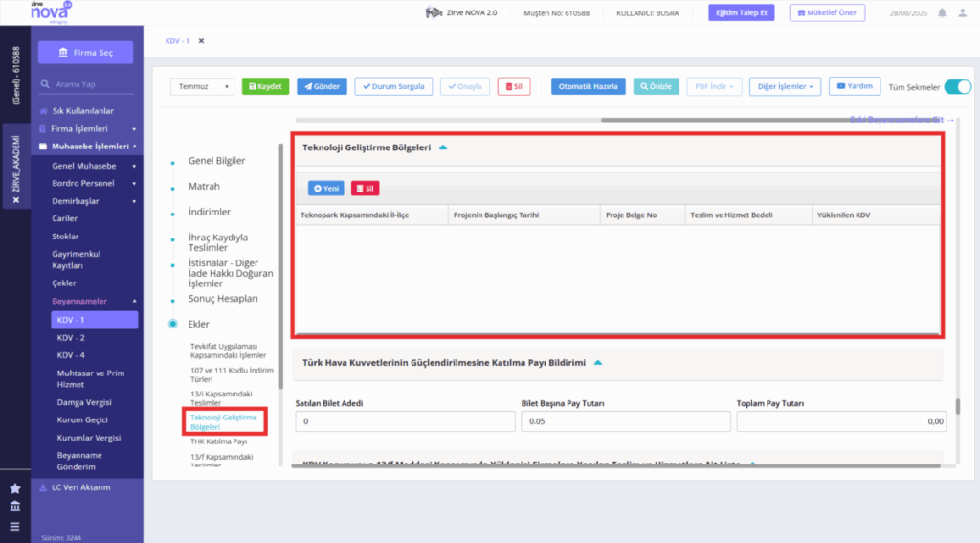980x543 pixels.
Task: Open the Temmuz month dropdown
Action: click(202, 86)
